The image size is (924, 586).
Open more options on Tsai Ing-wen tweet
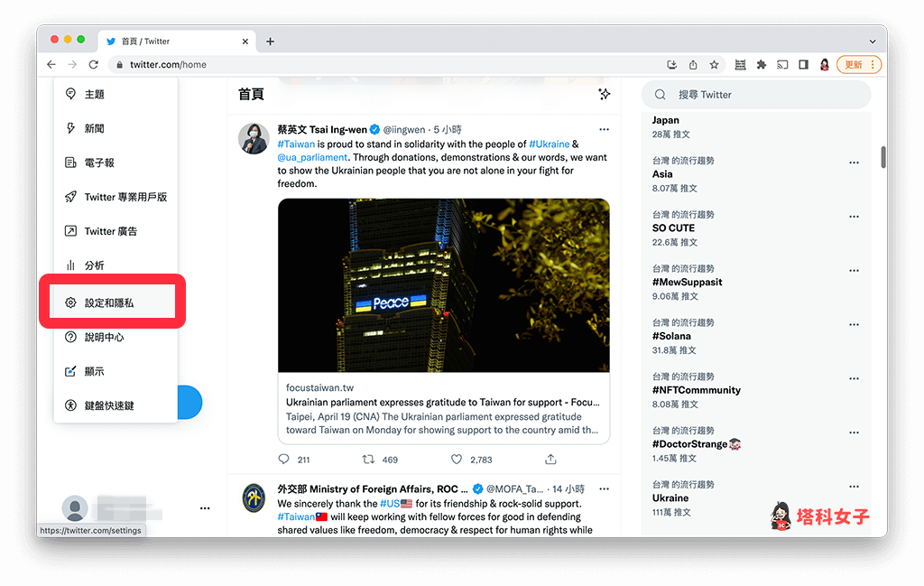(x=604, y=129)
